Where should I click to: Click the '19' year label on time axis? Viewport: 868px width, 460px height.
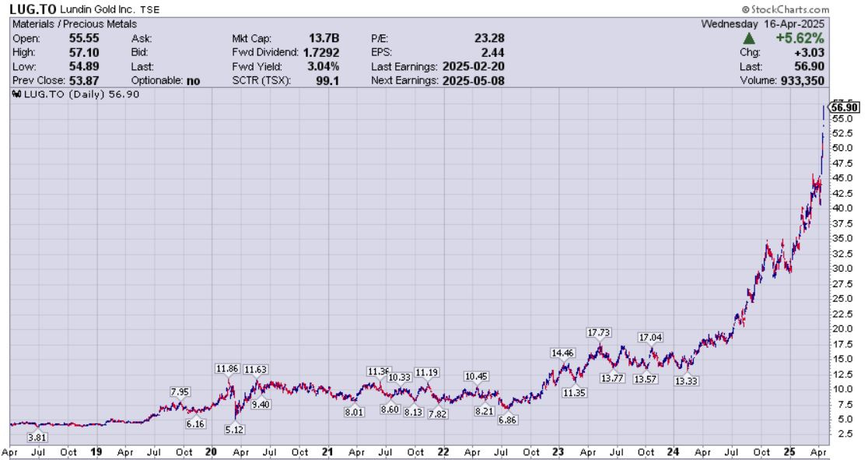point(96,452)
